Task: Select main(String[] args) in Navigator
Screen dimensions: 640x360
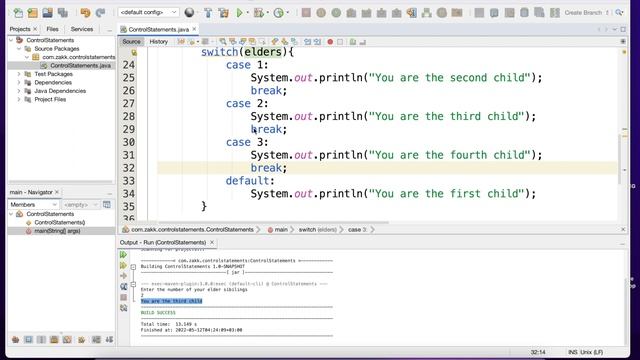Action: pyautogui.click(x=57, y=231)
